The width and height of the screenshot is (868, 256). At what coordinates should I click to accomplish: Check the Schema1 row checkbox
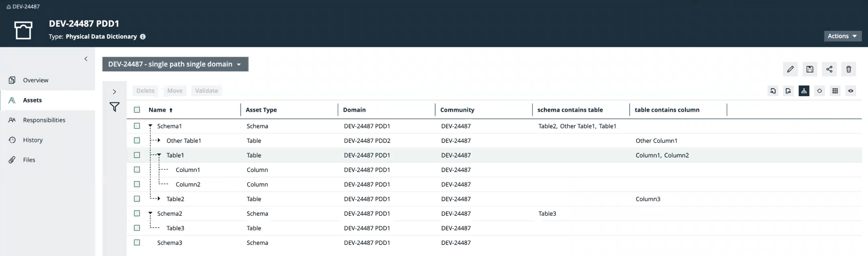[137, 126]
